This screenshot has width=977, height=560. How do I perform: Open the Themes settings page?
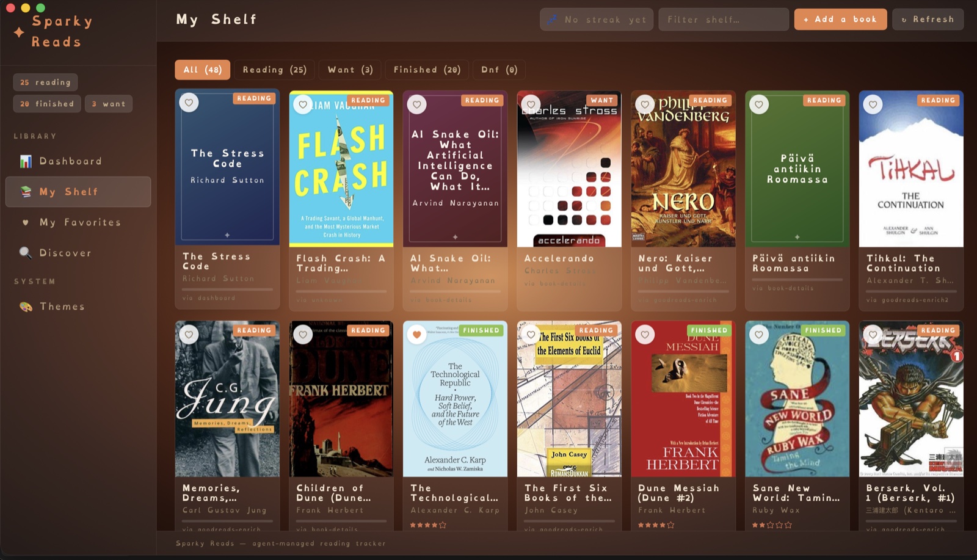tap(78, 307)
